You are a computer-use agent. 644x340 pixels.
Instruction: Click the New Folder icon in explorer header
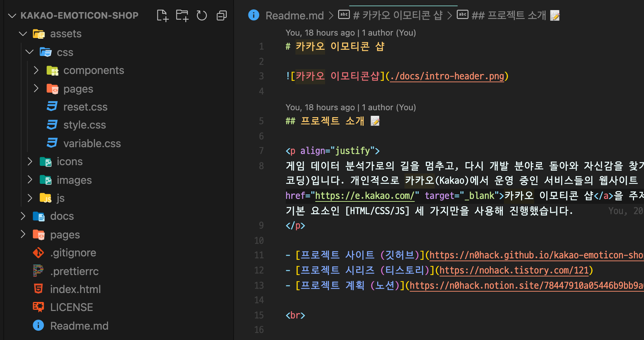point(182,16)
